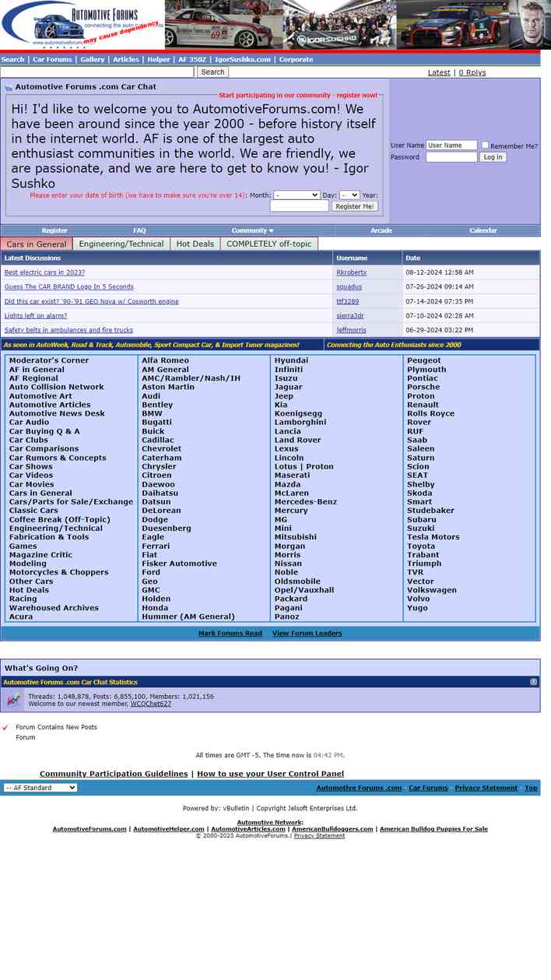Focus the site search input field
This screenshot has width=551, height=980.
click(x=97, y=72)
